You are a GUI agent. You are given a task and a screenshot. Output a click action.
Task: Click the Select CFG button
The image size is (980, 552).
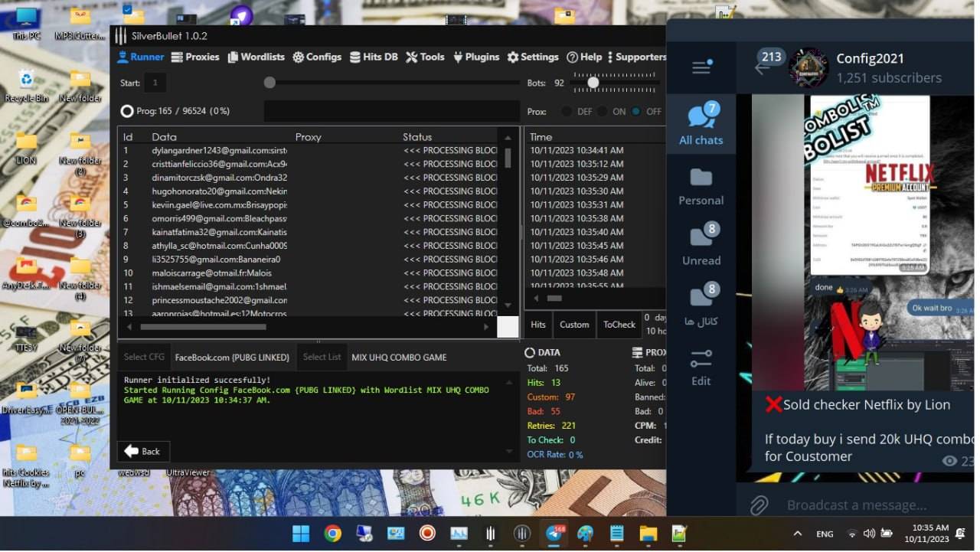tap(144, 357)
